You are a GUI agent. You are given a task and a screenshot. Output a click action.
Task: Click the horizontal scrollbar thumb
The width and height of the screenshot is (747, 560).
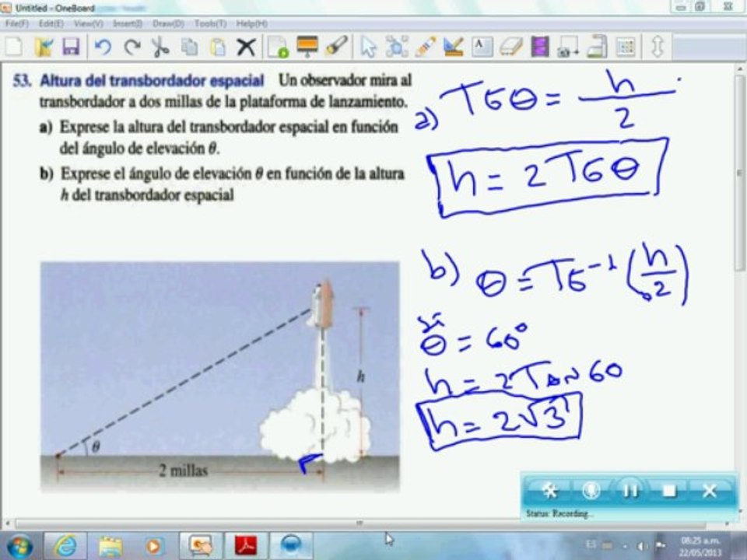click(359, 523)
